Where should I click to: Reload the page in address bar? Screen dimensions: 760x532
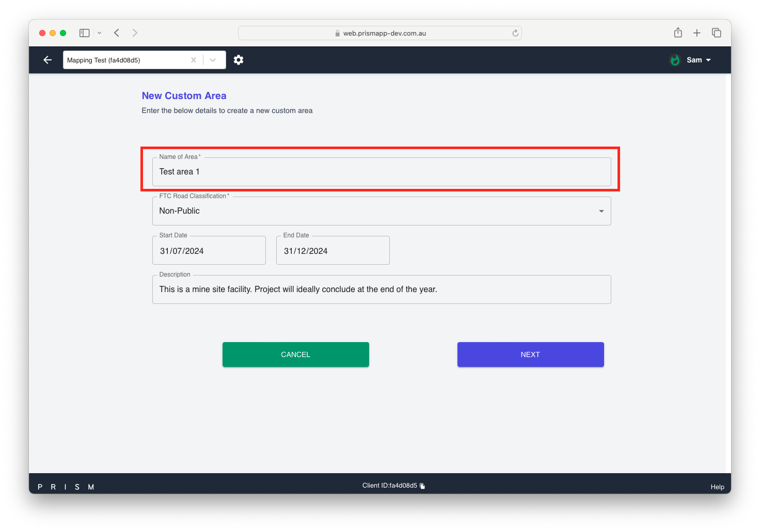click(x=515, y=33)
